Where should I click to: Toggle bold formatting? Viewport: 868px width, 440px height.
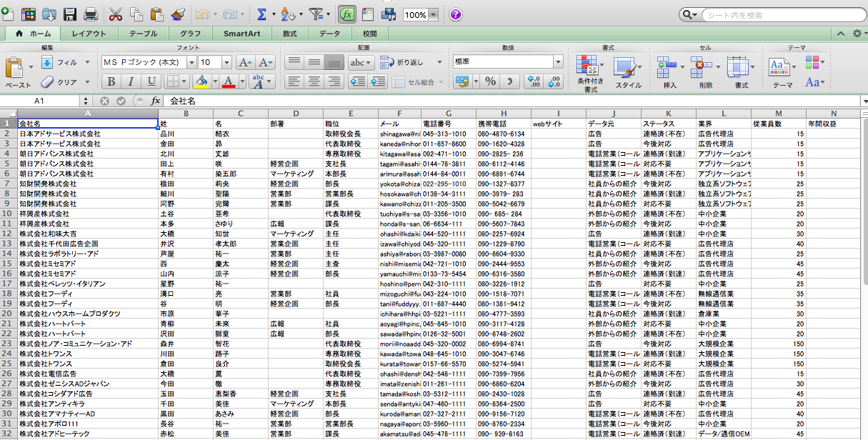[111, 81]
